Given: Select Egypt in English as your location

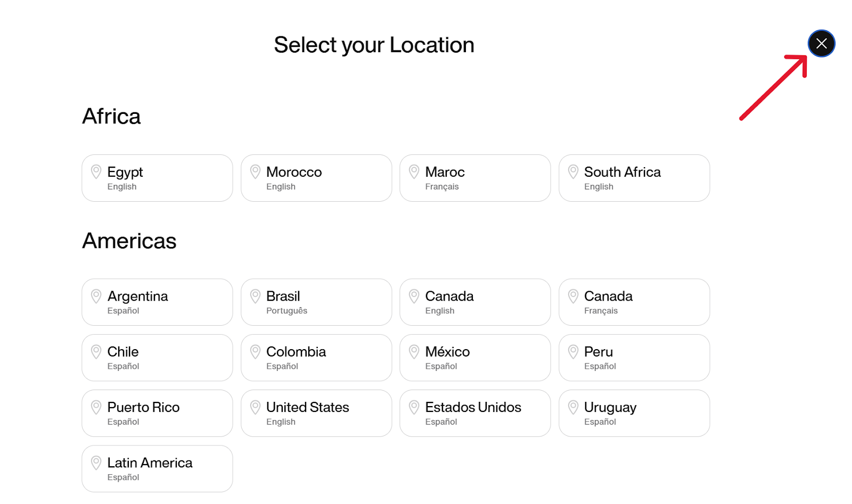Looking at the screenshot, I should click(157, 178).
